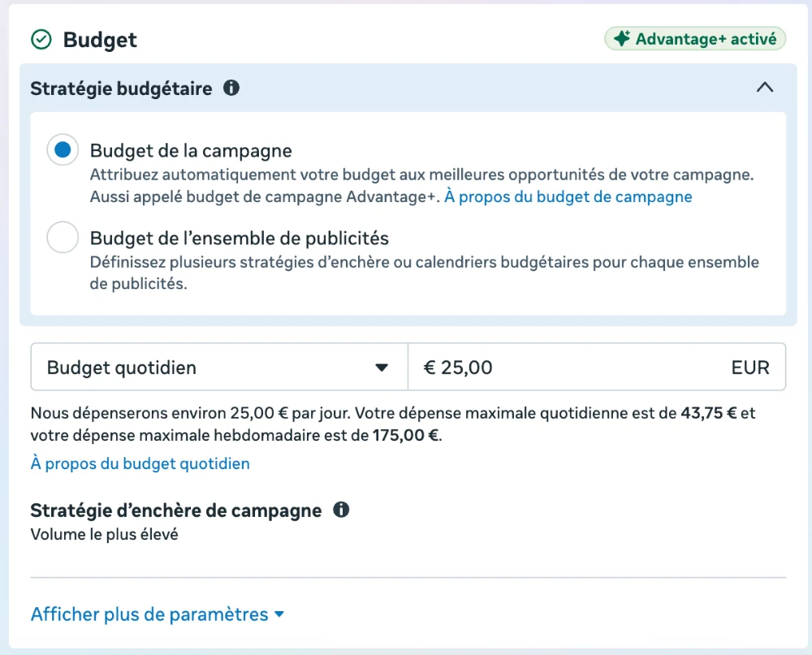This screenshot has width=812, height=655.
Task: Click the green checkmark icon beside Budget
Action: (41, 39)
